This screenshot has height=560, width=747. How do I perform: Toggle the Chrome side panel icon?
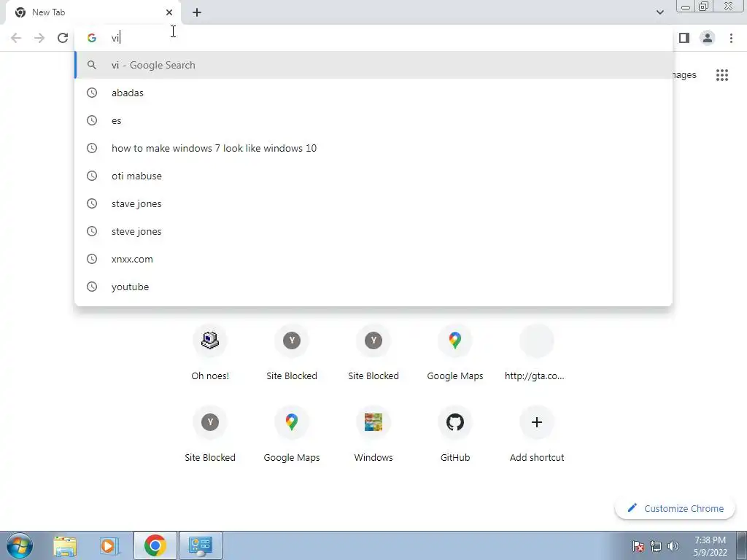click(684, 38)
